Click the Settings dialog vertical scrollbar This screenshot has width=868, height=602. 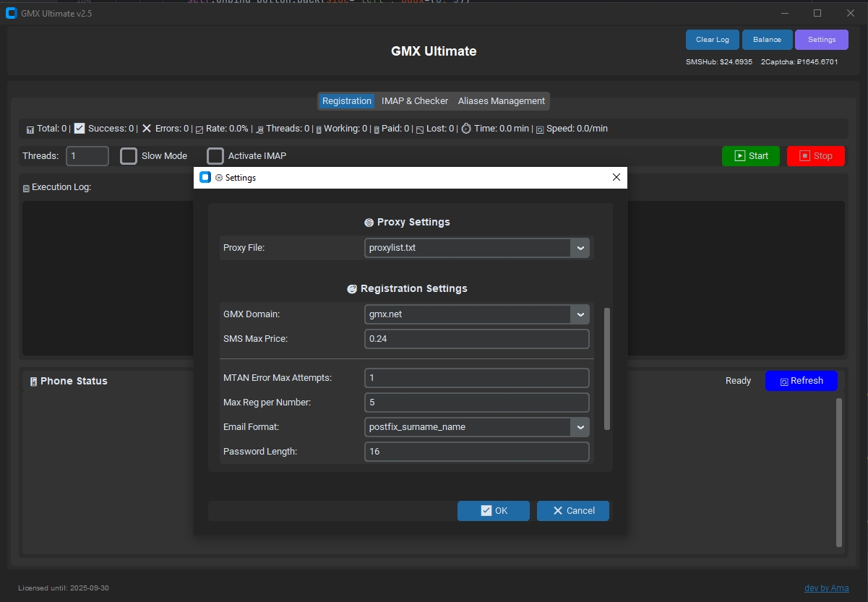pos(607,369)
